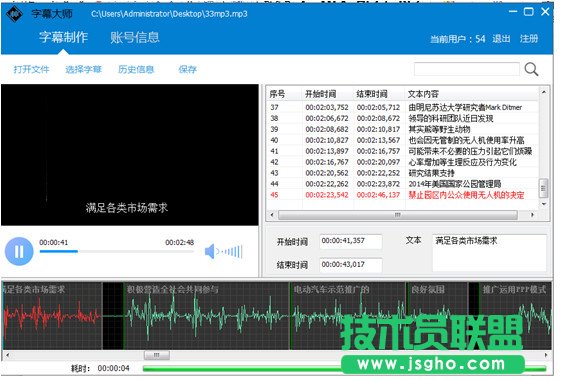
Task: Click subtitle list scroll right arrow
Action: [x=532, y=215]
